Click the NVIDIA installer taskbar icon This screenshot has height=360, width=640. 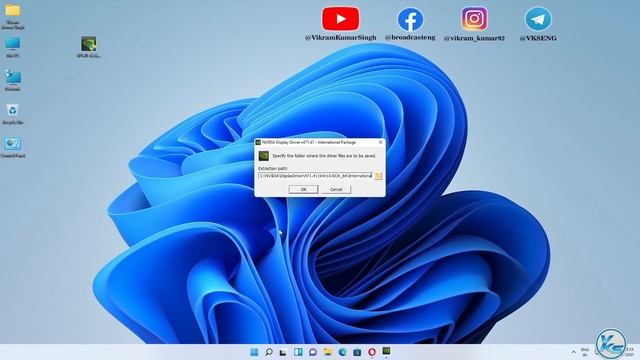point(386,351)
